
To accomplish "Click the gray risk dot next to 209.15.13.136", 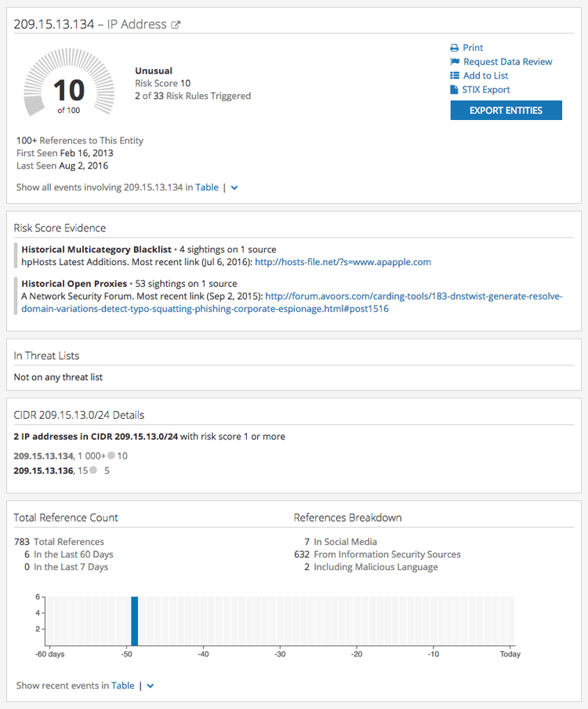I will (93, 471).
